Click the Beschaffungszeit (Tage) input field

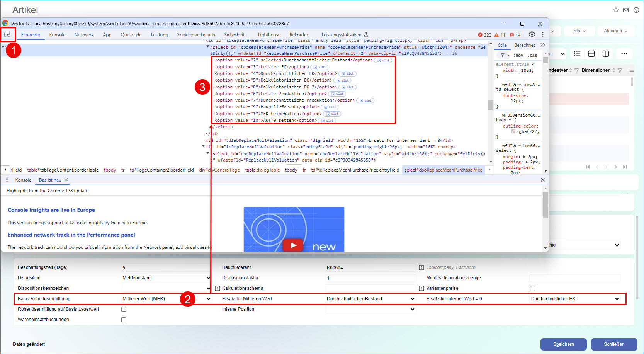166,267
